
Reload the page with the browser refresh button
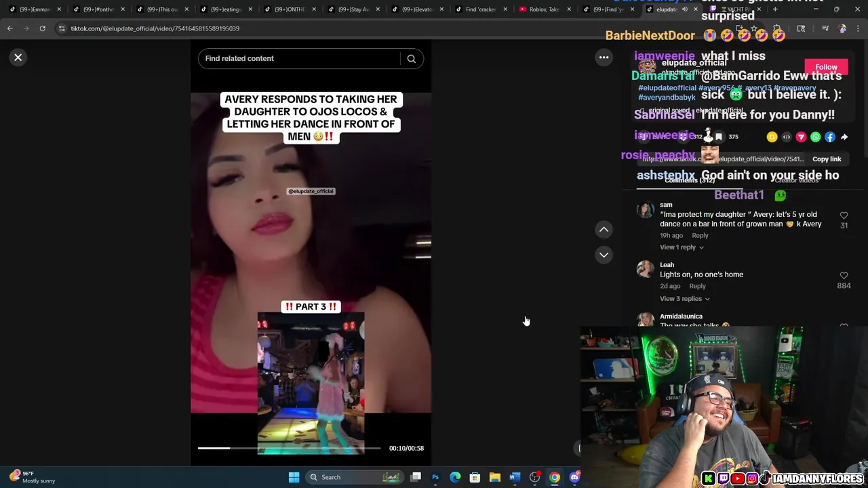tap(42, 28)
